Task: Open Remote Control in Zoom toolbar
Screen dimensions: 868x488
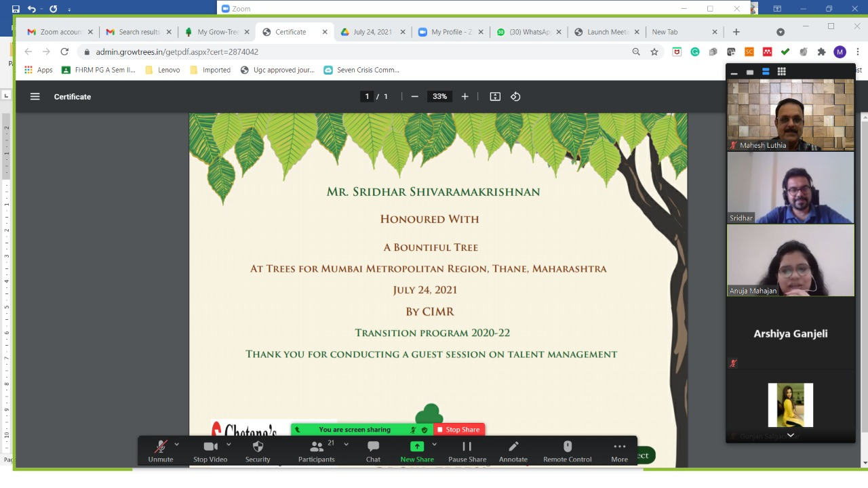Action: pyautogui.click(x=567, y=451)
